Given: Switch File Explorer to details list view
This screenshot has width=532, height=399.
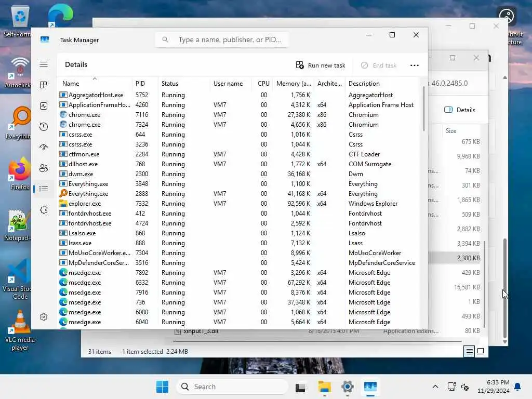Looking at the screenshot, I should pos(469,352).
